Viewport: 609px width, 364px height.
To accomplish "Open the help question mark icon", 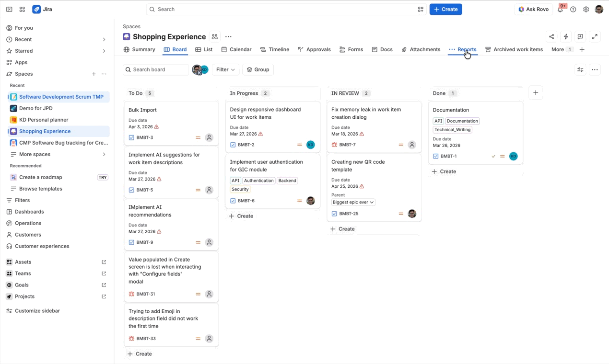I will click(x=573, y=9).
